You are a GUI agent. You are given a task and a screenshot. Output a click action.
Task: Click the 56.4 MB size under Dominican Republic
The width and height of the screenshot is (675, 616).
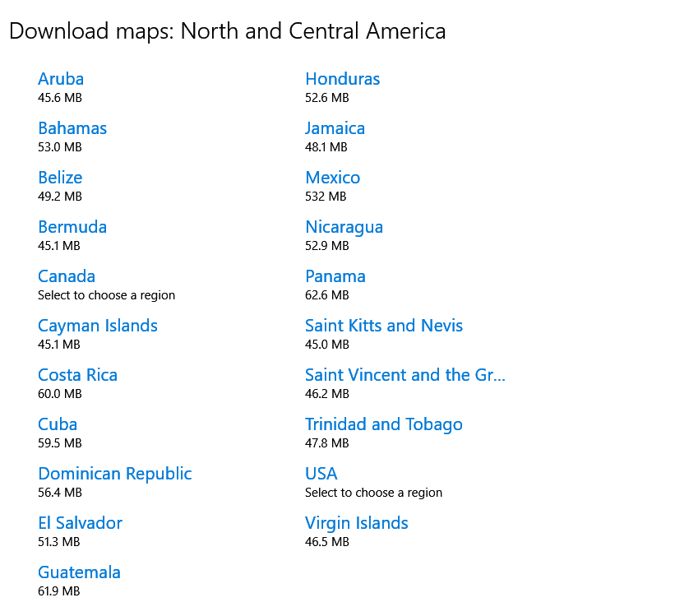coord(60,493)
